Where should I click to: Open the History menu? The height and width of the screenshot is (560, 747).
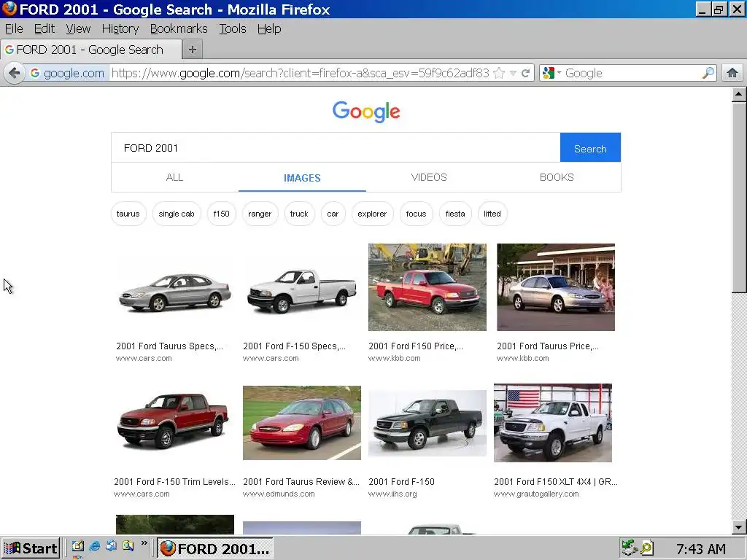click(120, 28)
